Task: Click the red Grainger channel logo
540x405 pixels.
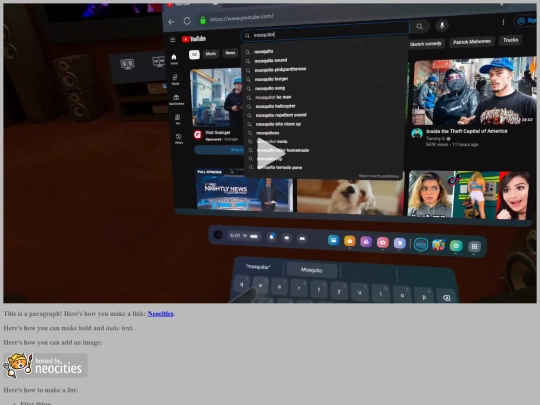Action: tap(198, 135)
